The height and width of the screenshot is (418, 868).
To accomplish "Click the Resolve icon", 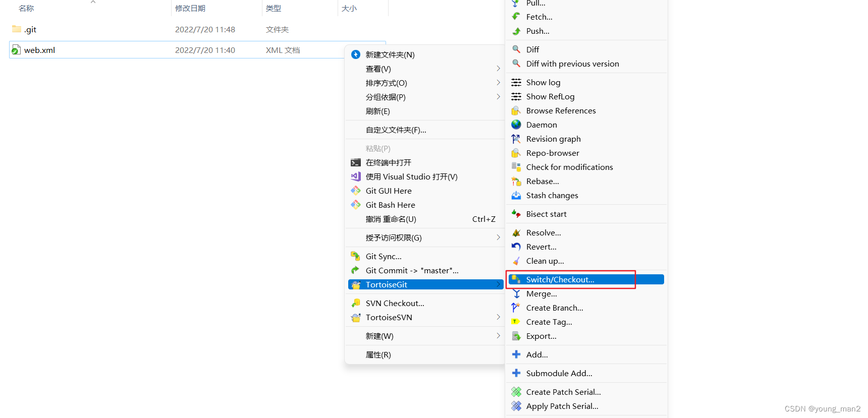I will [x=516, y=232].
